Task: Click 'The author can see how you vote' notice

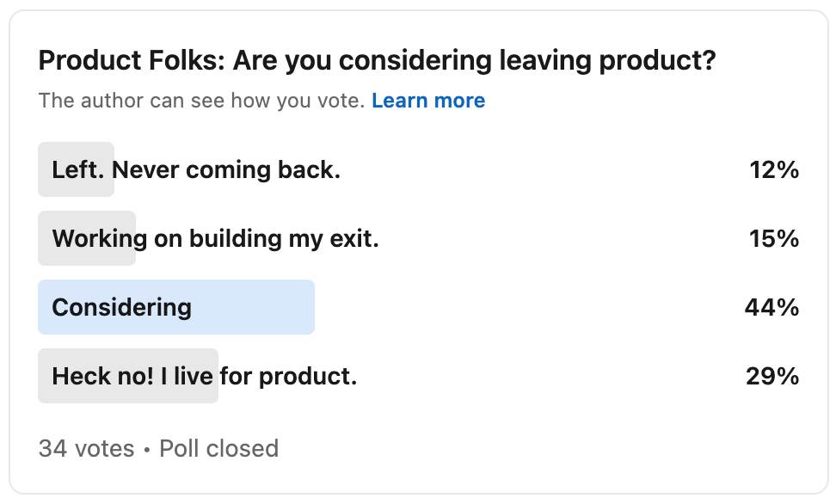Action: [201, 101]
